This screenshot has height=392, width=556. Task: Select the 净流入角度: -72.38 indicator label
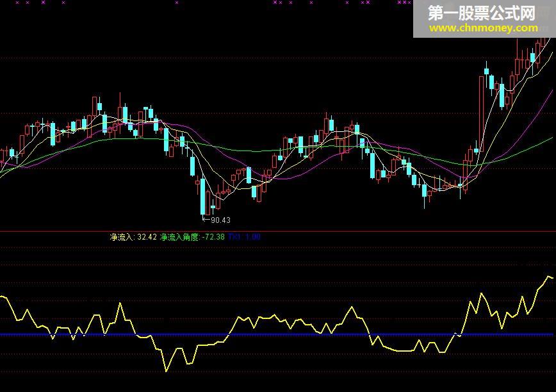click(192, 237)
